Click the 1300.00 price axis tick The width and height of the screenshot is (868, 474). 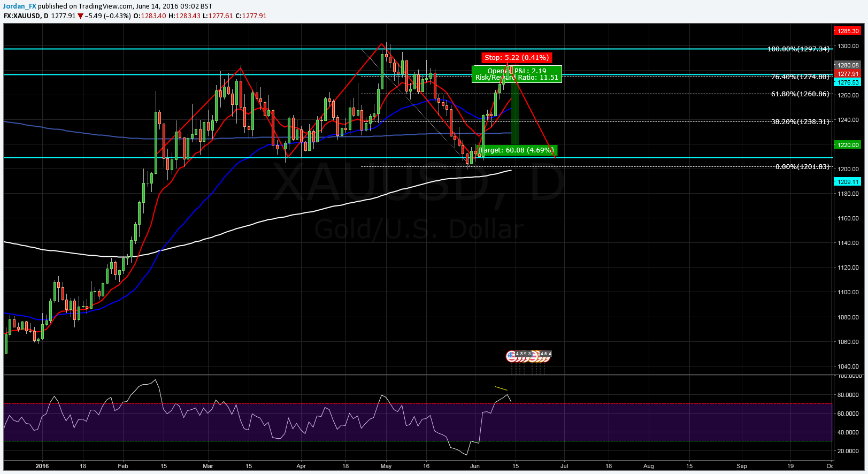click(848, 46)
